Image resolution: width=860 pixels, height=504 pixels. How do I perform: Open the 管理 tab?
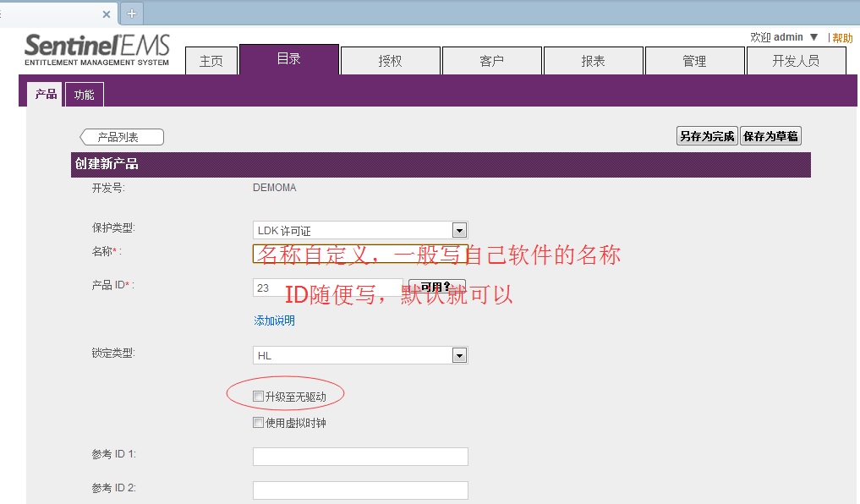point(694,61)
